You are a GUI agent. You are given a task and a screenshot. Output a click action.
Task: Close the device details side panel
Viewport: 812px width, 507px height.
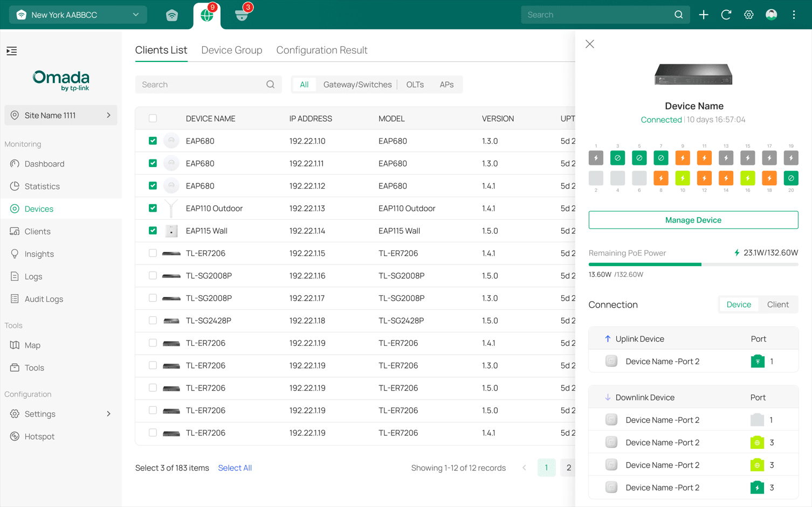click(x=589, y=44)
